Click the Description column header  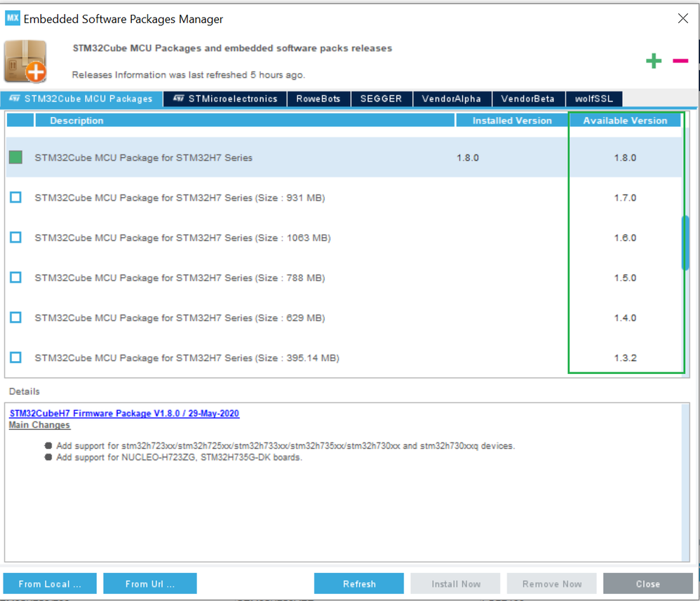point(245,121)
